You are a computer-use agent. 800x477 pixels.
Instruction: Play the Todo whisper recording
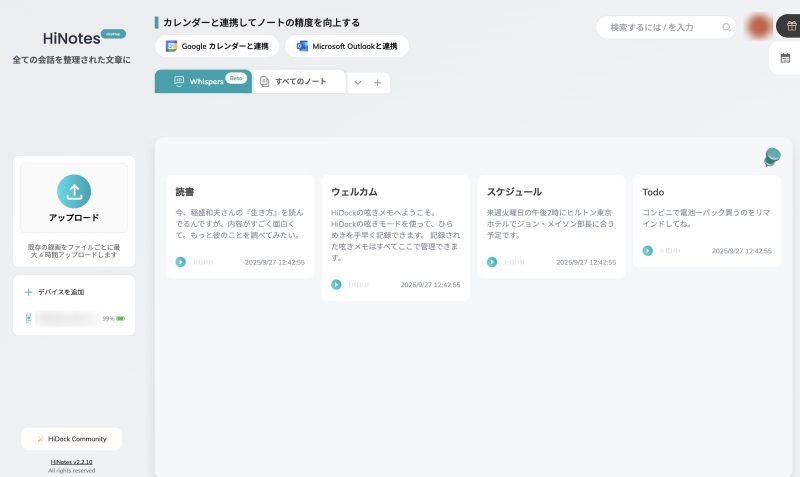pos(648,251)
